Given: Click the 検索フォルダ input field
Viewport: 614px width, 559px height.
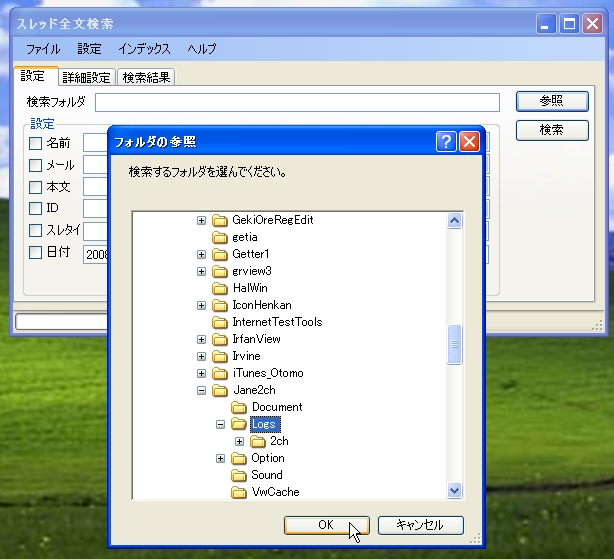Looking at the screenshot, I should tap(297, 102).
